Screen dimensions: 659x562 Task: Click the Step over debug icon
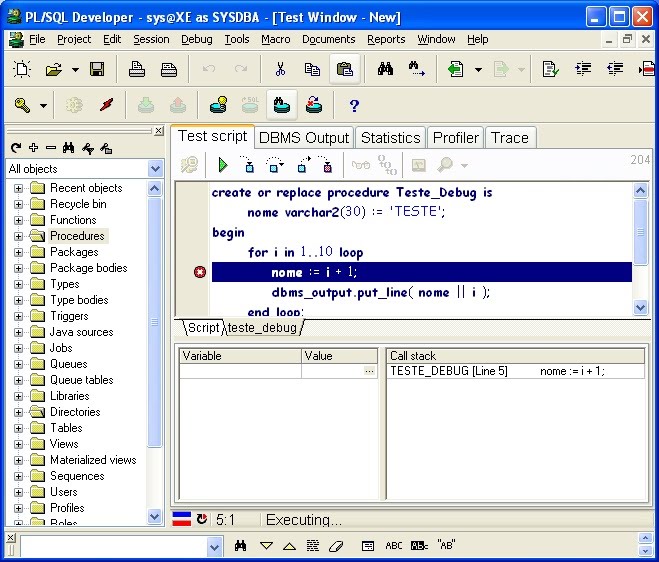click(274, 165)
